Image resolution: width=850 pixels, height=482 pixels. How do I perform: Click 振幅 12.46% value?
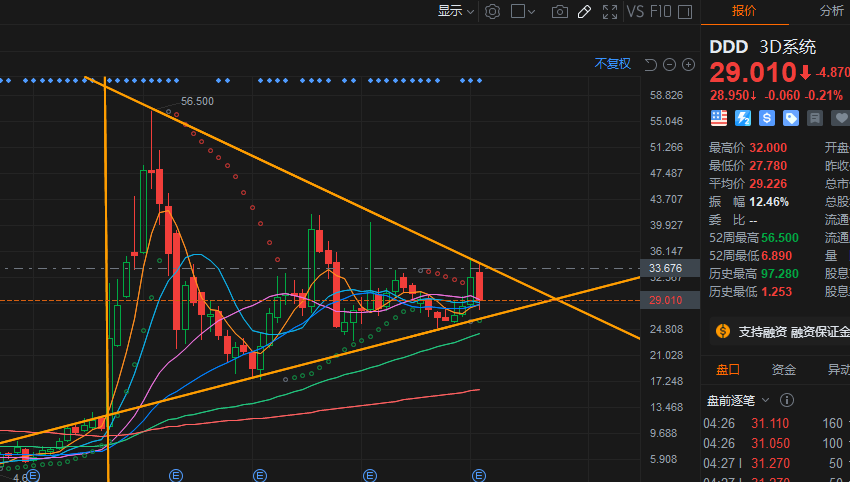(x=769, y=202)
